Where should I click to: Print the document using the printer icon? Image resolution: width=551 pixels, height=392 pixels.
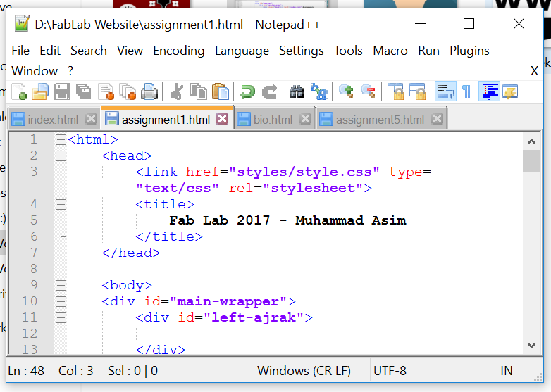(x=149, y=92)
